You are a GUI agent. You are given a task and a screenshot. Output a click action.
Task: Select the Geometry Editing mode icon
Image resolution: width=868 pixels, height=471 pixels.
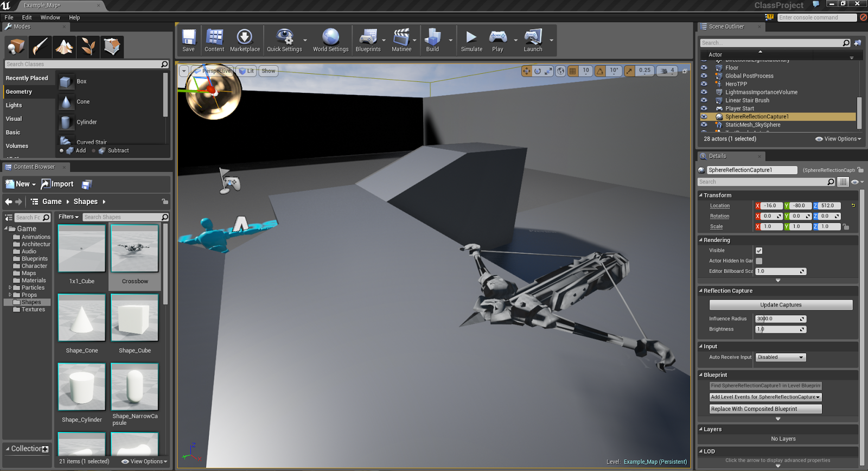coord(112,47)
